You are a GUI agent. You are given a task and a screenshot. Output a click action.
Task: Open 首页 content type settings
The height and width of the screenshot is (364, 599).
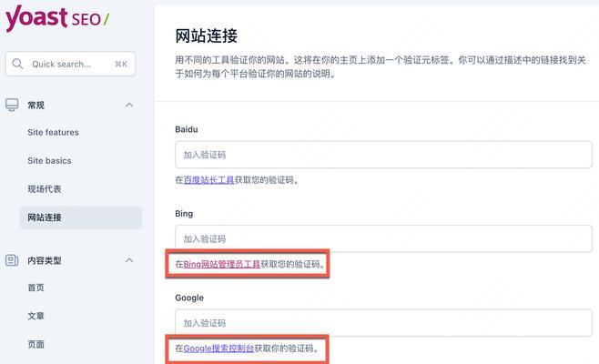point(36,288)
